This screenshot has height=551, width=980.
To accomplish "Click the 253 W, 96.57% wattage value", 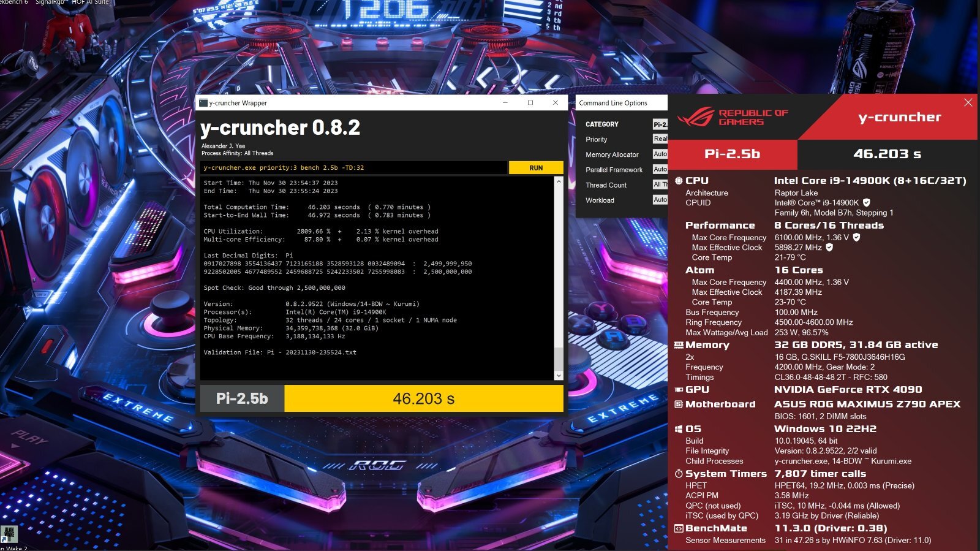I will [x=801, y=332].
